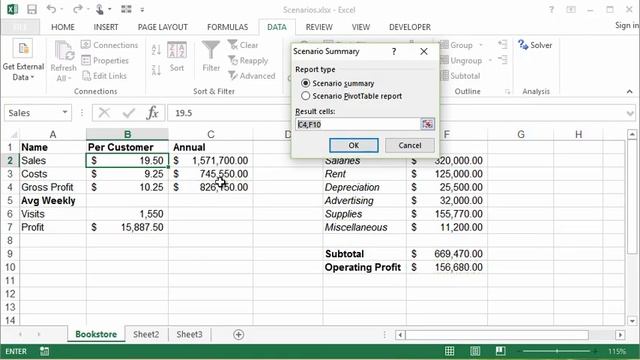The image size is (640, 360).
Task: Sort Z to A descending
Action: (156, 70)
